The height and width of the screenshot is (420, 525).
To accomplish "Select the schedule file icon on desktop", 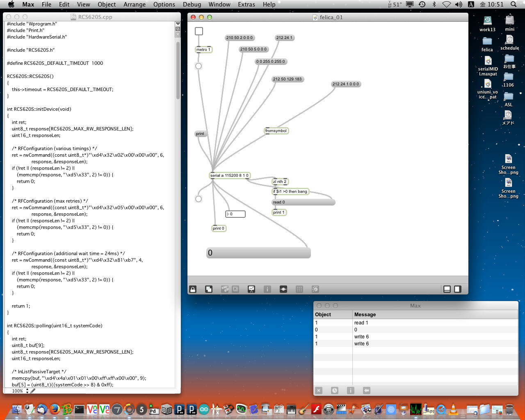I will tap(510, 43).
